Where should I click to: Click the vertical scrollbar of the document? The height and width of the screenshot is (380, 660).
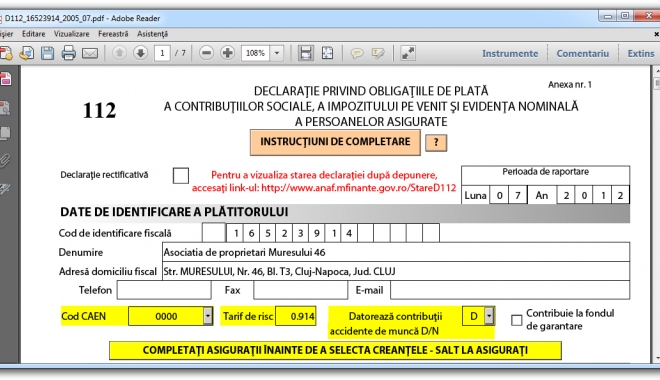point(656,215)
